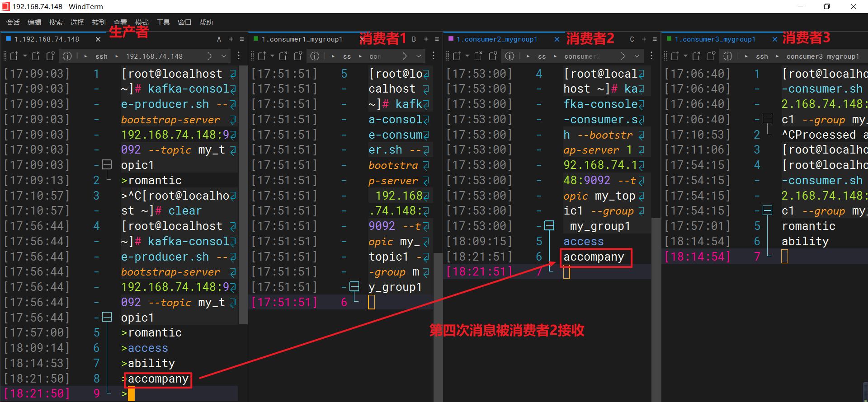The height and width of the screenshot is (402, 868).
Task: Add a new tab in group A
Action: pos(231,39)
